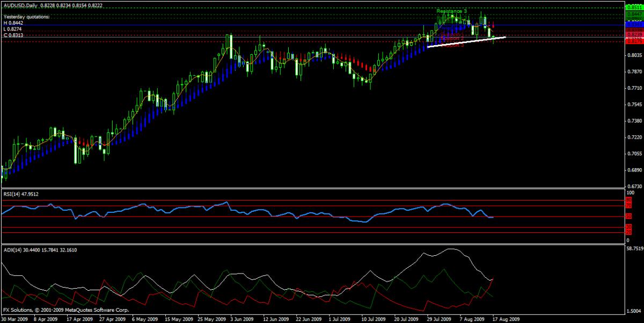
Task: Click the green 0.8511 price tag
Action: (x=634, y=8)
